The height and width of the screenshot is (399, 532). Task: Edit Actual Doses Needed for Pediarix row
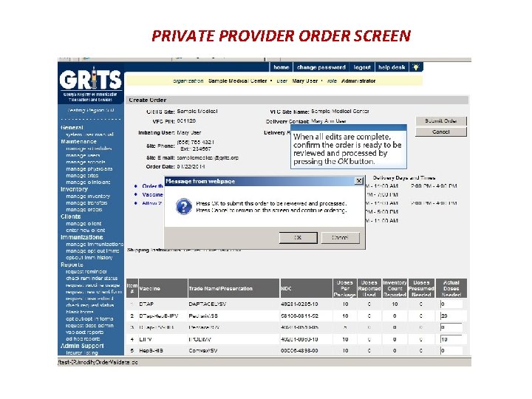451,316
